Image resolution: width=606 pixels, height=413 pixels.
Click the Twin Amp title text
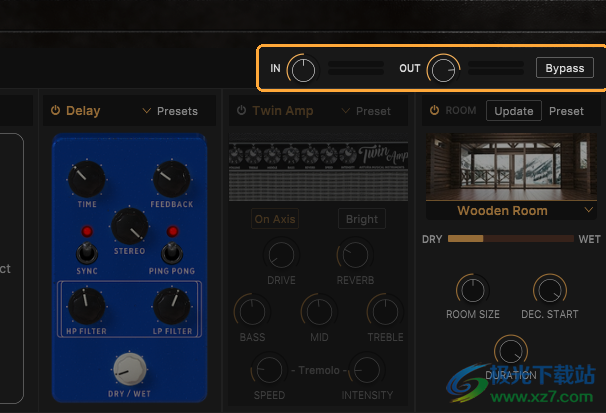283,111
